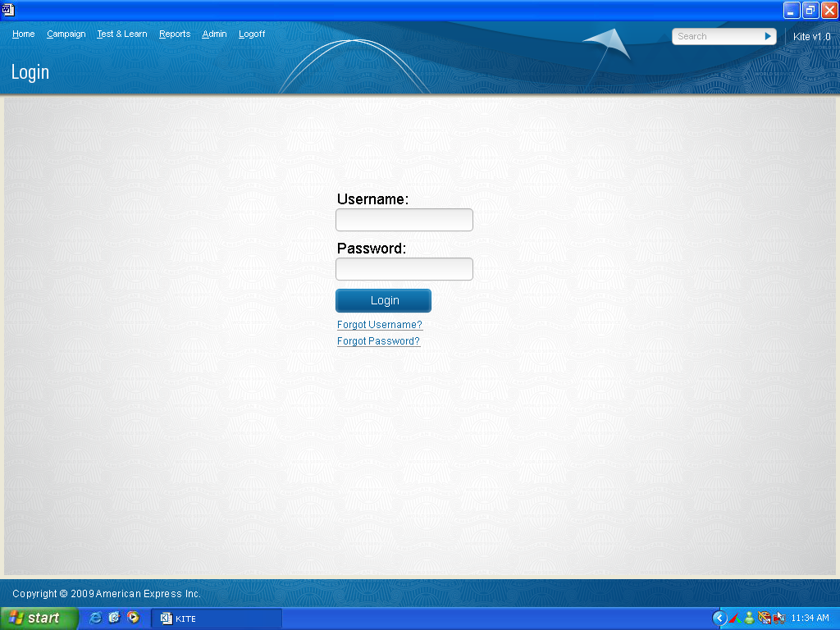Click the green Messenger tray icon
The image size is (840, 630).
coord(749,618)
